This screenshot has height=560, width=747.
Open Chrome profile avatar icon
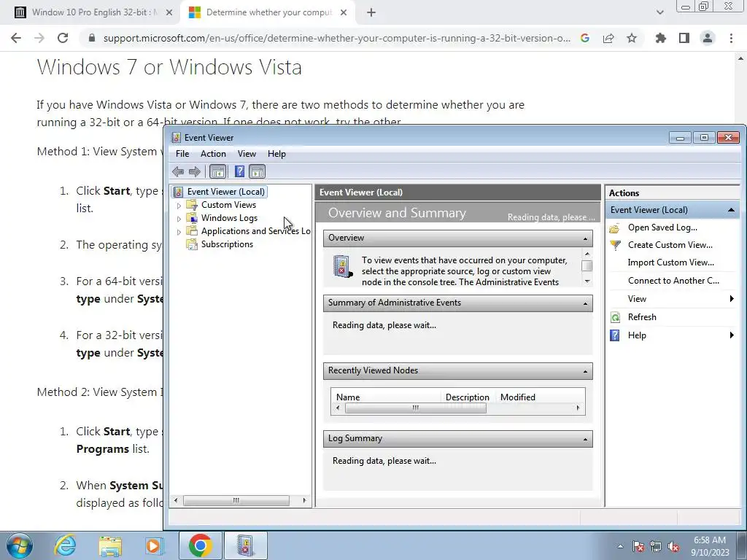708,38
